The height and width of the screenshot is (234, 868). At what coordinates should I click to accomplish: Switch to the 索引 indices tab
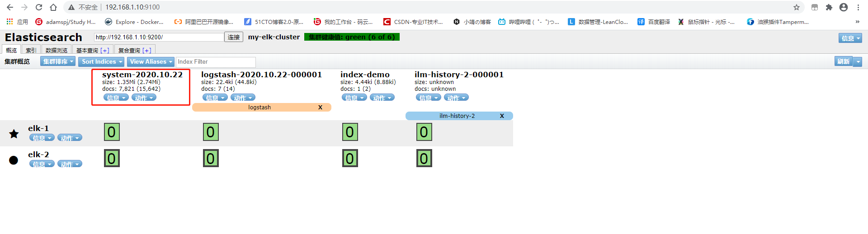(31, 50)
